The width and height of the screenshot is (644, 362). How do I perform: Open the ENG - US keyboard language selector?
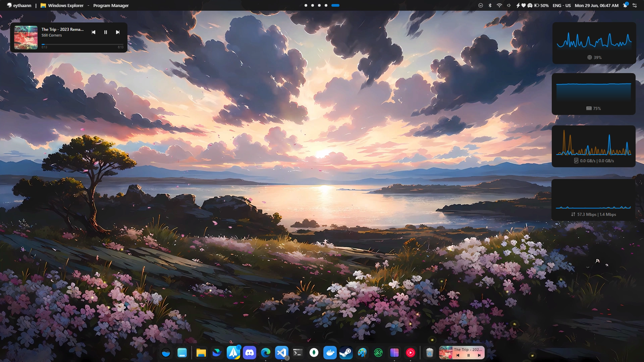562,5
